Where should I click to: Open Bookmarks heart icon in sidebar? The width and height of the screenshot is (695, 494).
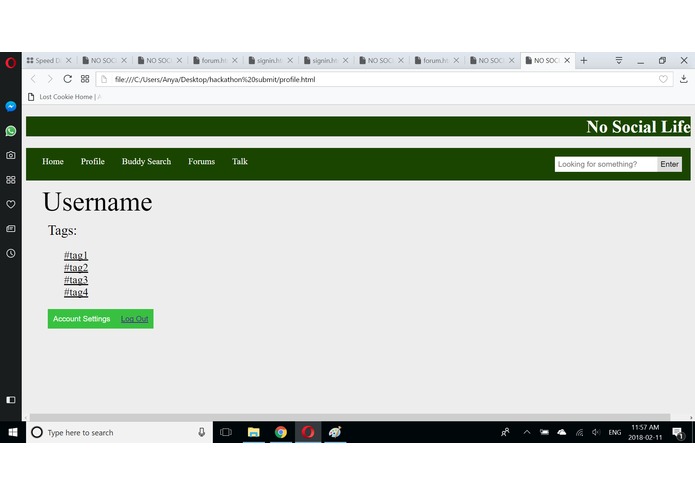coord(11,204)
